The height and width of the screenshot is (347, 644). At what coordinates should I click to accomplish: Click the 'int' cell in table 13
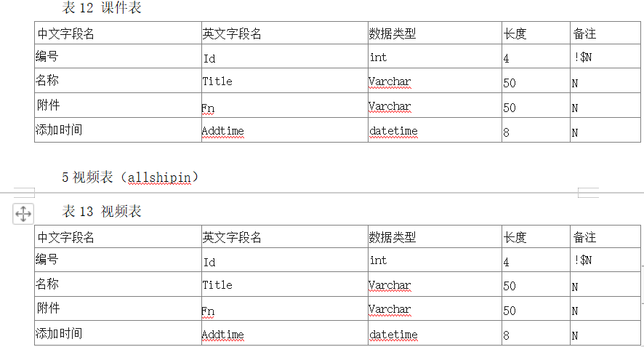435,260
